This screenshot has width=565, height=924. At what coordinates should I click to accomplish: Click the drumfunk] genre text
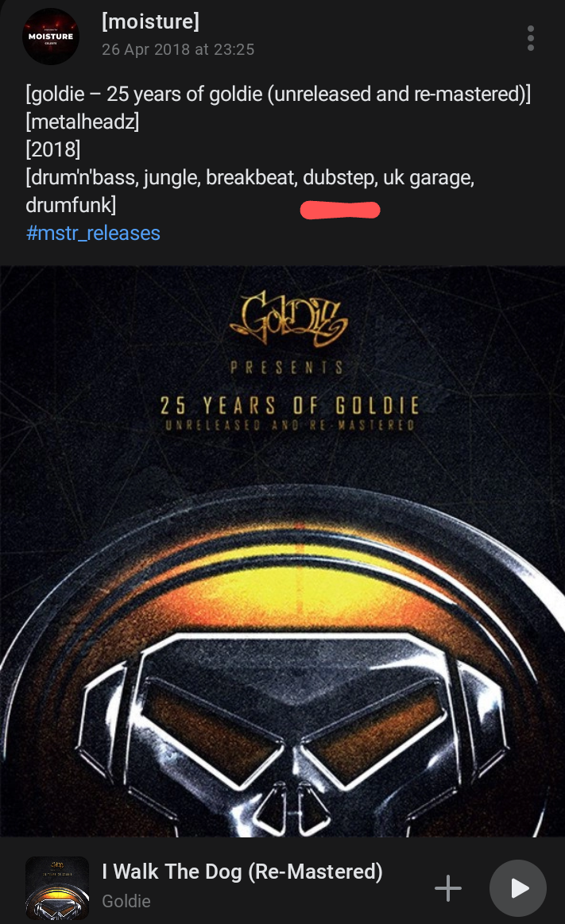[71, 204]
